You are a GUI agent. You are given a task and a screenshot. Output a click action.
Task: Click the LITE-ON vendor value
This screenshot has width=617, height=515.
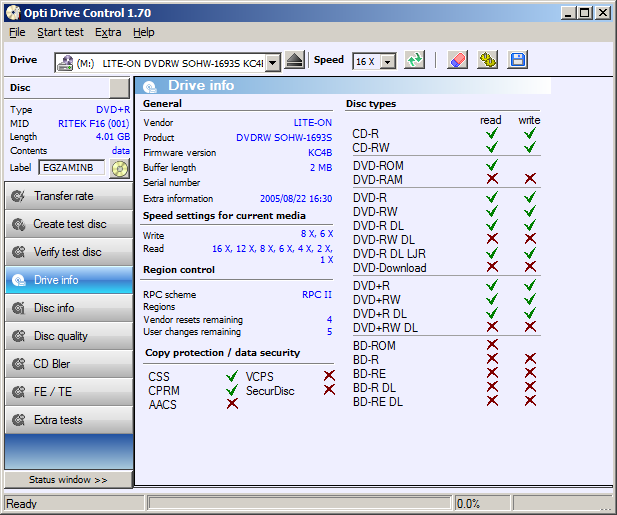(x=312, y=122)
